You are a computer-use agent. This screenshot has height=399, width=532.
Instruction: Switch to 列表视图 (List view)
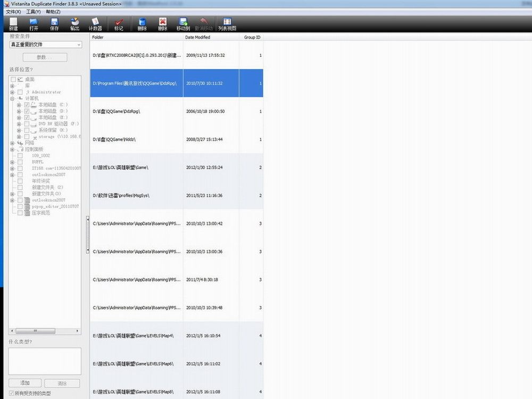click(x=227, y=24)
